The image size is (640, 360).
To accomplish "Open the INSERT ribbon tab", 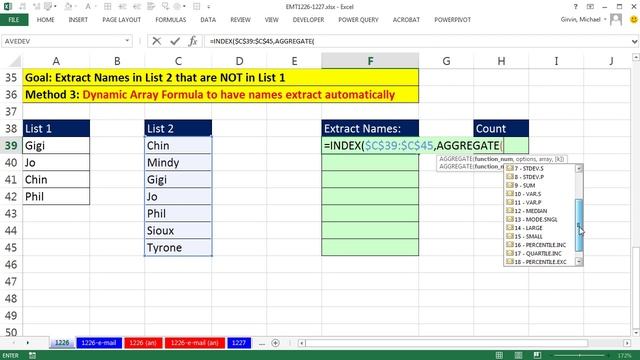I will pos(78,20).
